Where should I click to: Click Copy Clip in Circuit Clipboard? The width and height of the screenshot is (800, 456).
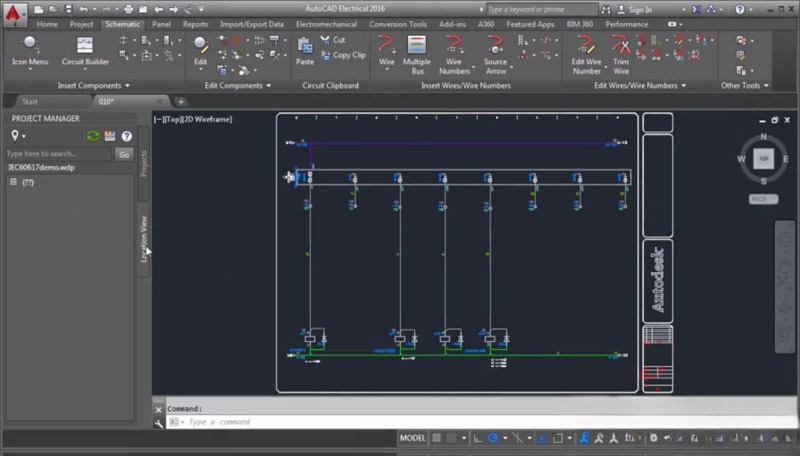pos(343,55)
